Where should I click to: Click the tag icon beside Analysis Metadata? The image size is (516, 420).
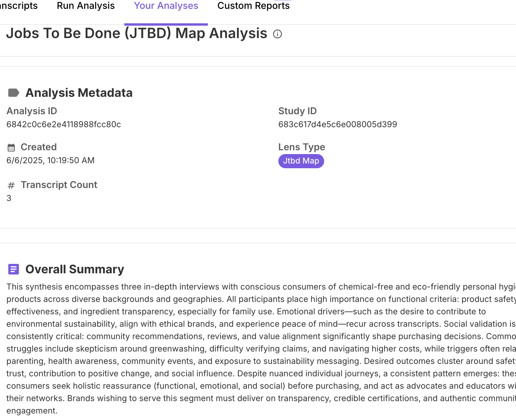click(x=14, y=93)
